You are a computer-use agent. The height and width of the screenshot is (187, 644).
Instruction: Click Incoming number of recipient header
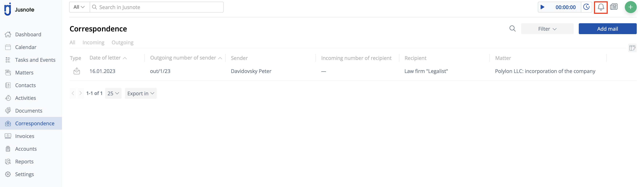[356, 58]
